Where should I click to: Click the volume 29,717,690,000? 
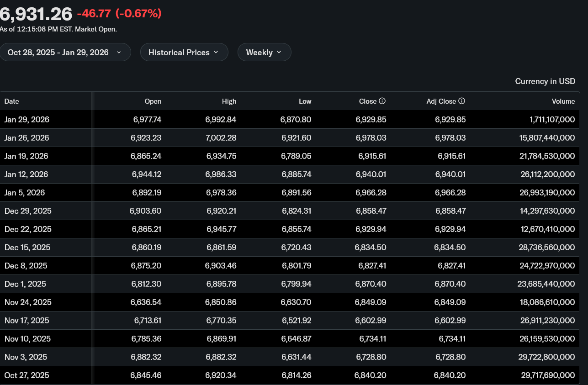click(x=548, y=375)
